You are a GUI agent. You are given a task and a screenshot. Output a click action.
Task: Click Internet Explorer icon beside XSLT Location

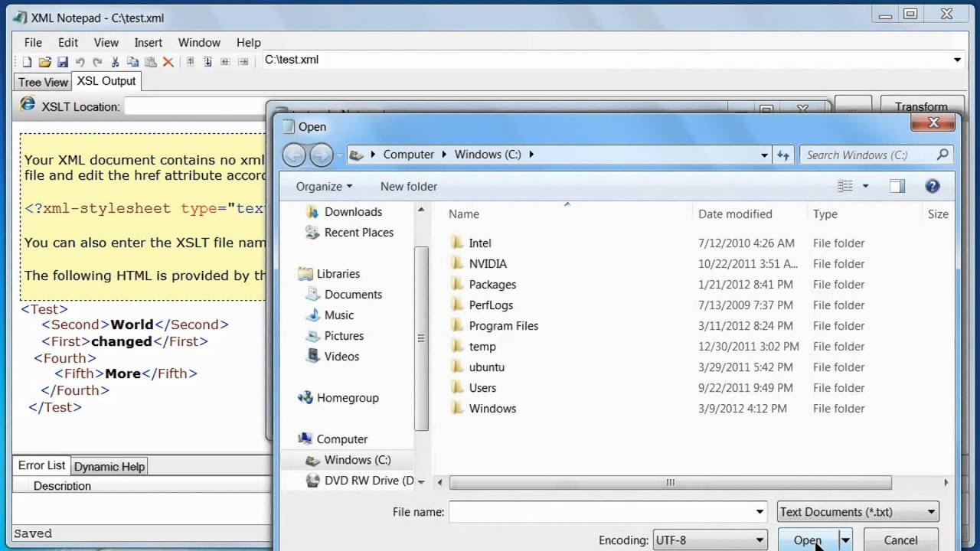coord(28,104)
